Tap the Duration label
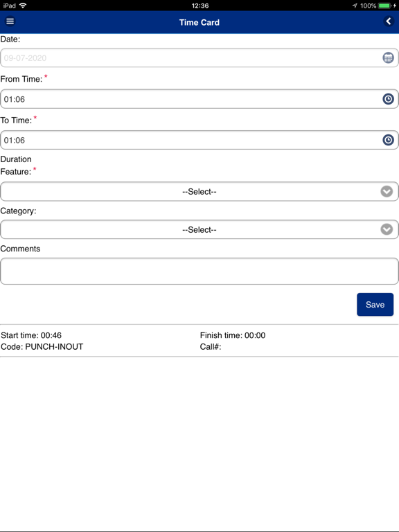The height and width of the screenshot is (532, 399). pyautogui.click(x=16, y=159)
